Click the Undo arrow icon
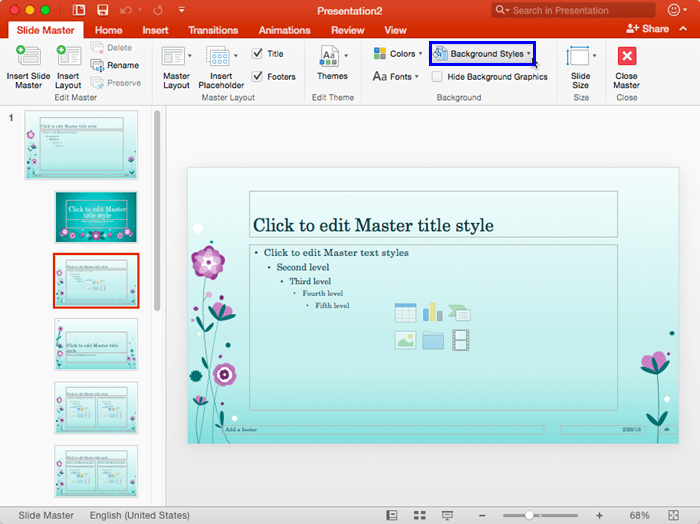Viewport: 700px width, 524px height. [x=126, y=10]
